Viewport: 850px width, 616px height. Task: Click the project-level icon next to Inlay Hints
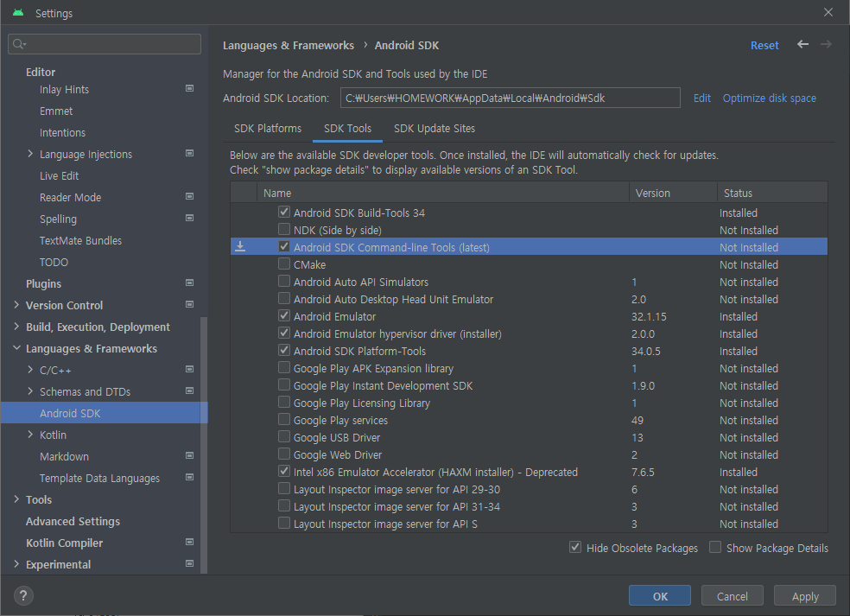point(190,88)
